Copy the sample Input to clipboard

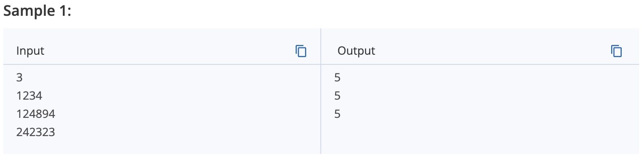[301, 51]
